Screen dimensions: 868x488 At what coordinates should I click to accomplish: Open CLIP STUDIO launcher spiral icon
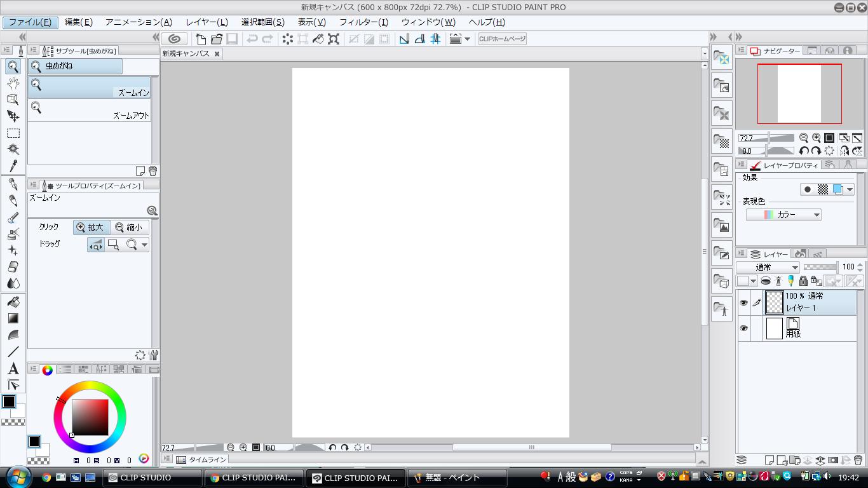(x=174, y=39)
